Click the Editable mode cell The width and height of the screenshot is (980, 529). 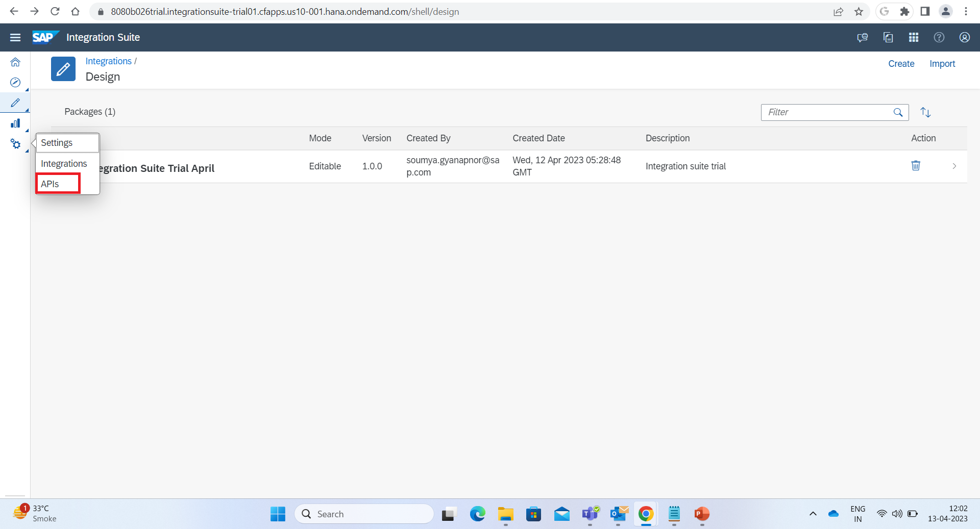(325, 166)
